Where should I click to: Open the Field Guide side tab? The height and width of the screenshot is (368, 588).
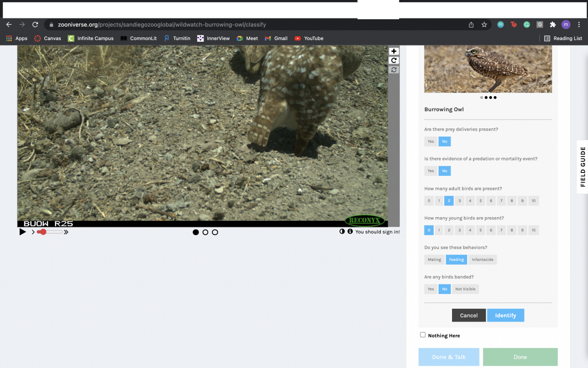(x=582, y=167)
